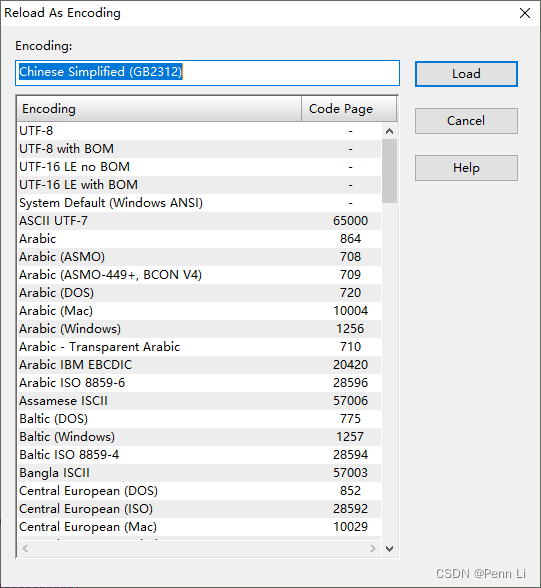Select UTF-16 LE no BOM

click(x=199, y=167)
